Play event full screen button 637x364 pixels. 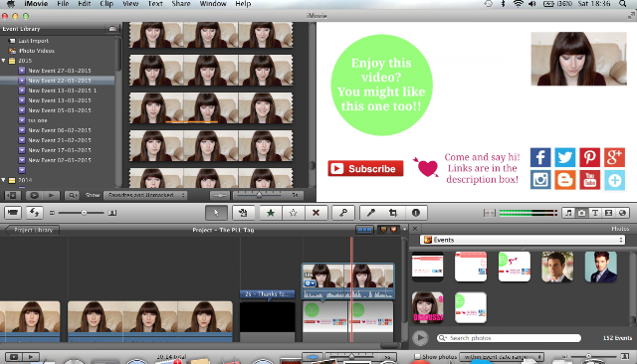[x=34, y=195]
